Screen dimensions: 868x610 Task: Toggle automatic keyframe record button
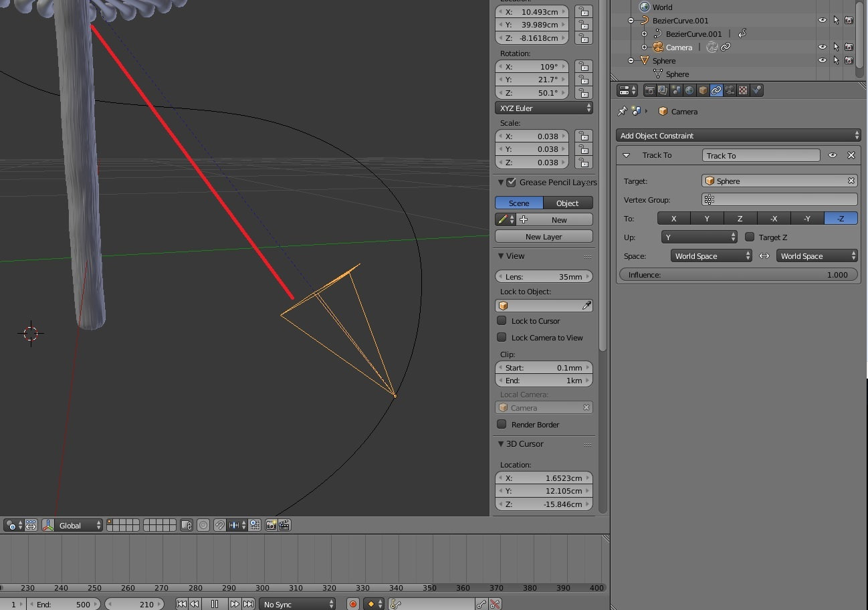coord(353,604)
